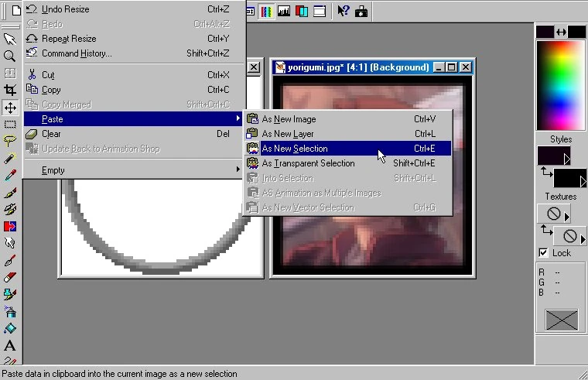Select the Freehand lasso tool
This screenshot has height=380, width=588.
[10, 141]
